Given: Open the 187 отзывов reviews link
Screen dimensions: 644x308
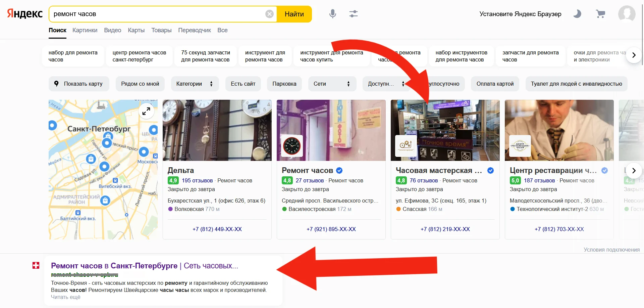Looking at the screenshot, I should tap(539, 181).
